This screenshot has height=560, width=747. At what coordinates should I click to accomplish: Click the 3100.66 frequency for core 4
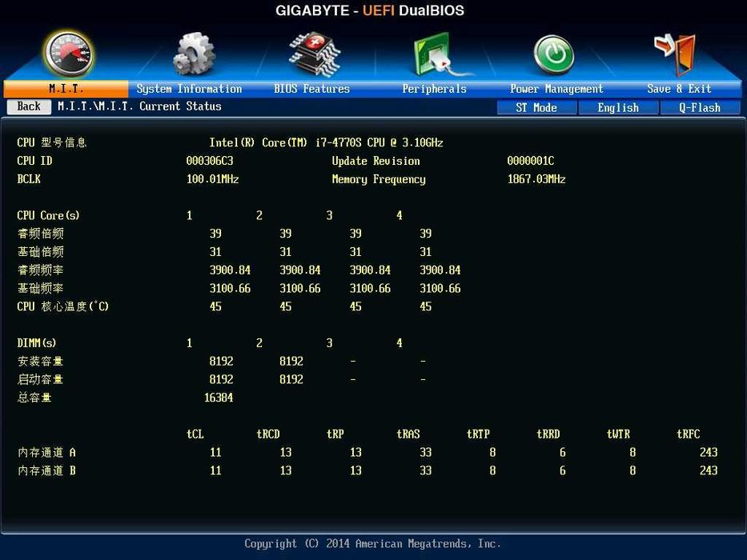pos(440,288)
